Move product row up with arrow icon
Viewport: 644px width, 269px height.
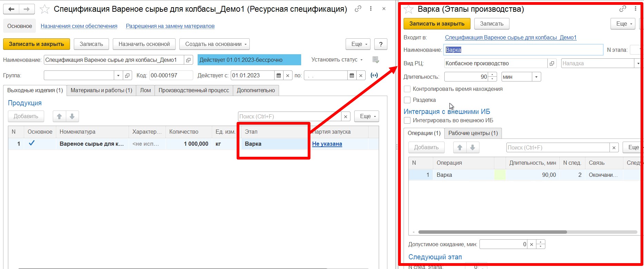point(59,116)
